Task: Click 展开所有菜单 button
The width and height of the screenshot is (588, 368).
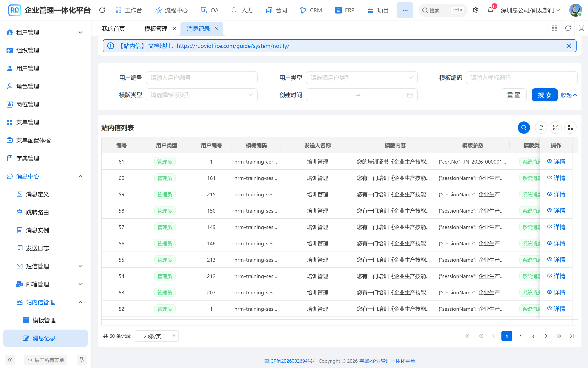Action: coord(46,360)
